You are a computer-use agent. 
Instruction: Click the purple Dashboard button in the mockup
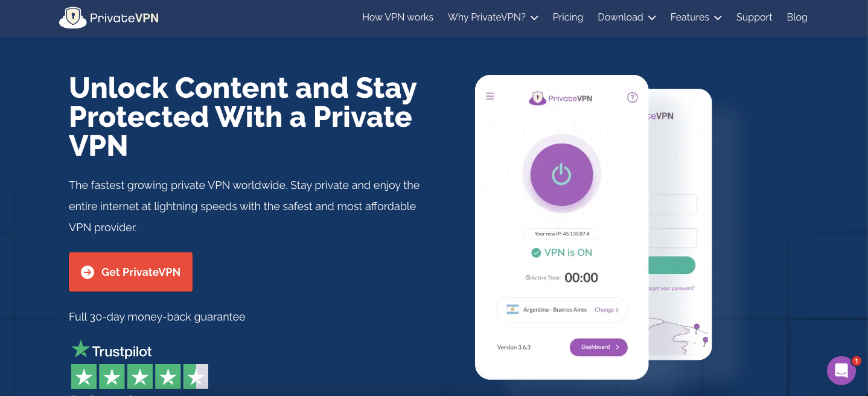[x=598, y=347]
